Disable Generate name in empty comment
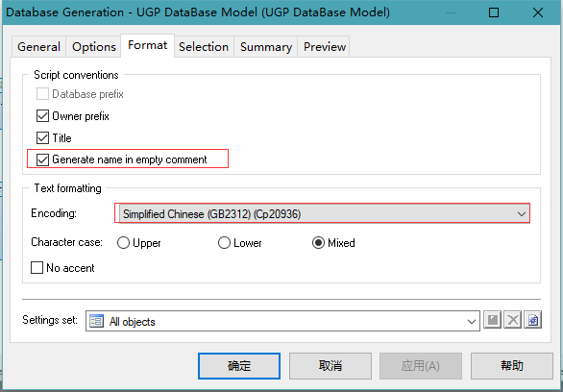Image resolution: width=563 pixels, height=392 pixels. pos(42,159)
